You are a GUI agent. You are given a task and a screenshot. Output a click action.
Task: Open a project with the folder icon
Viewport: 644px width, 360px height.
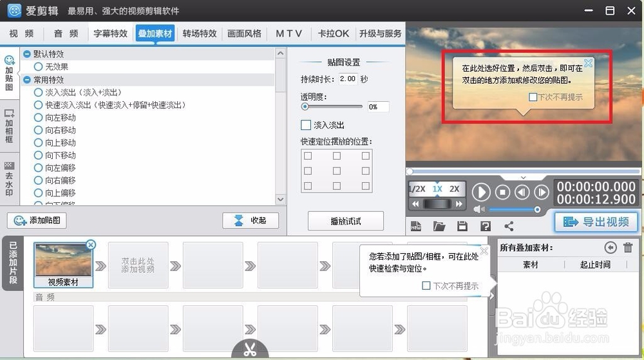point(439,226)
